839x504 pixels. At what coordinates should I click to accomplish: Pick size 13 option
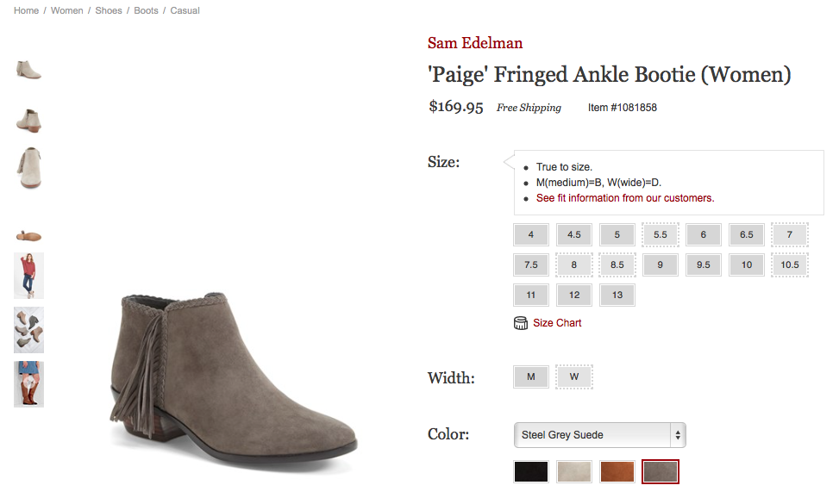617,295
